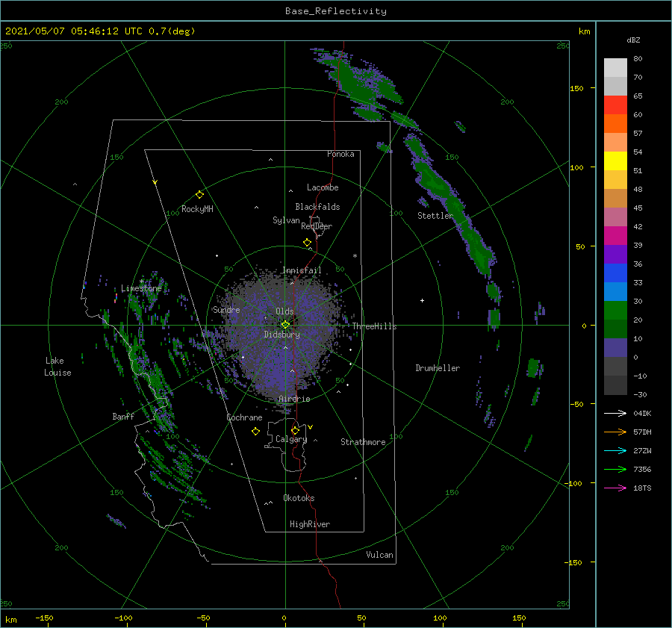This screenshot has height=628, width=672.
Task: Click the Lake Louise label
Action: (x=57, y=367)
